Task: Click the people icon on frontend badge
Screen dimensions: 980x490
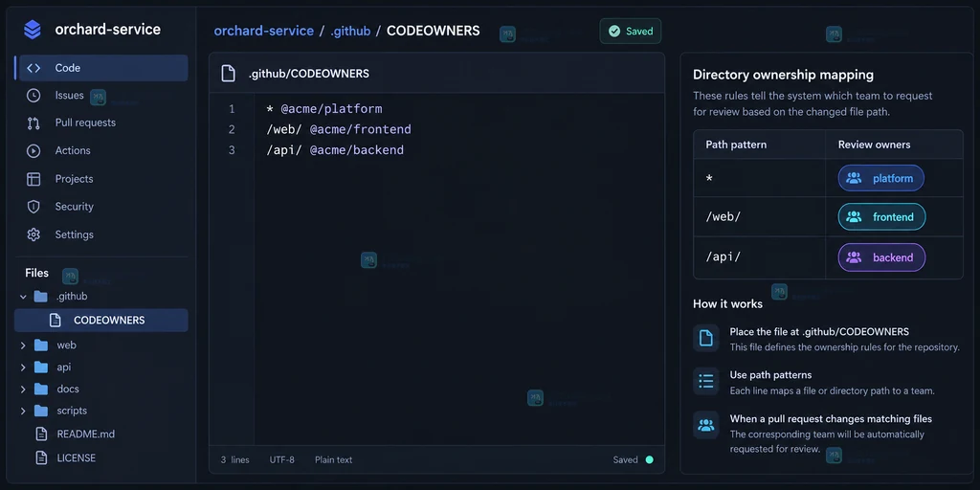Action: click(x=854, y=217)
